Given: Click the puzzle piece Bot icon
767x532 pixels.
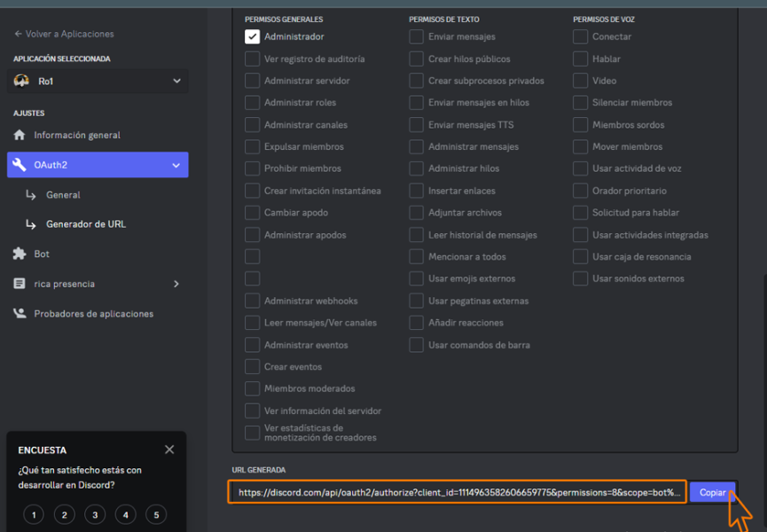Looking at the screenshot, I should click(20, 254).
